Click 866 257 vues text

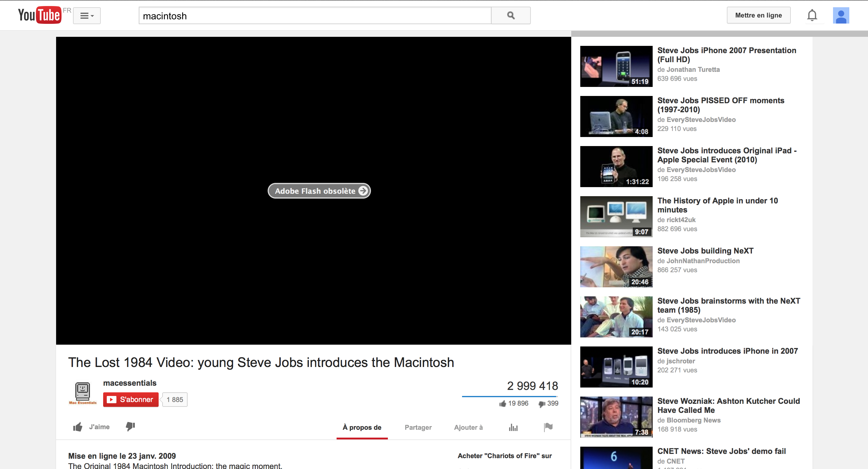(x=677, y=270)
